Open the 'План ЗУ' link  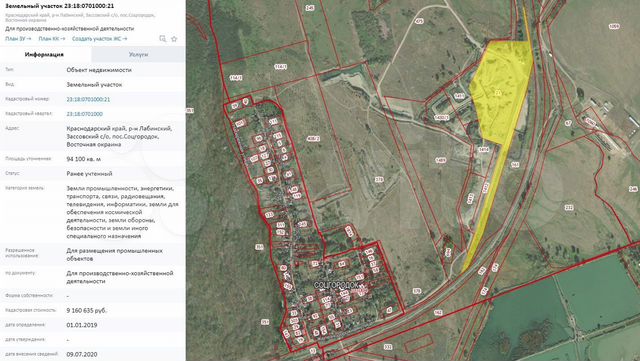pos(18,38)
